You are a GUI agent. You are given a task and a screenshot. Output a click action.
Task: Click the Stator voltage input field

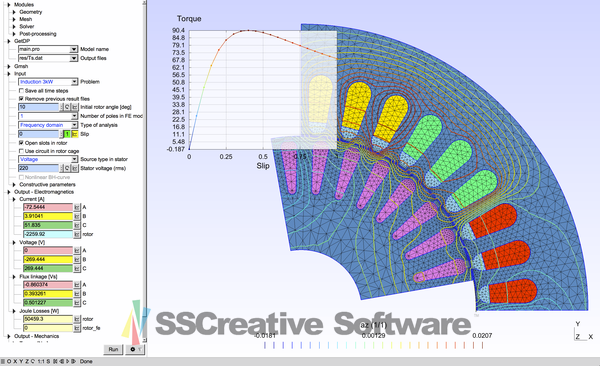pyautogui.click(x=39, y=168)
